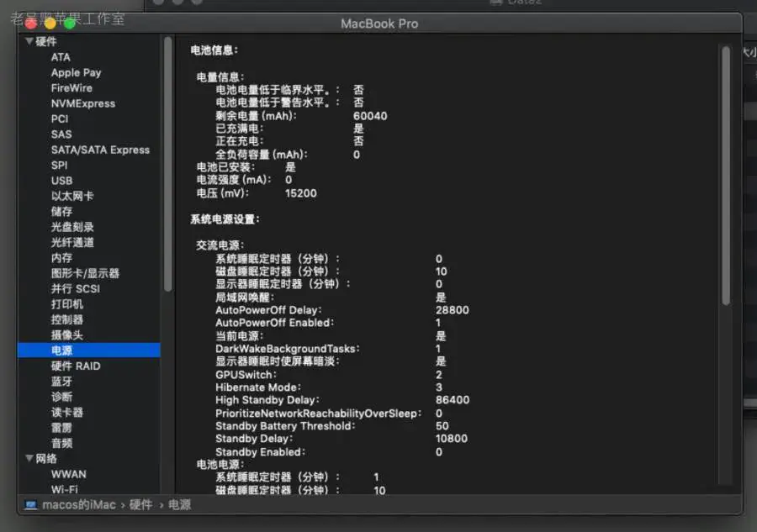
Task: Open the 内存 sidebar entry
Action: coord(61,258)
